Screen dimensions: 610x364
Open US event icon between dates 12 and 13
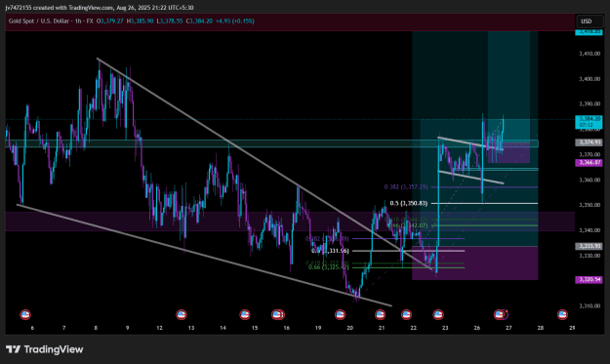click(182, 314)
